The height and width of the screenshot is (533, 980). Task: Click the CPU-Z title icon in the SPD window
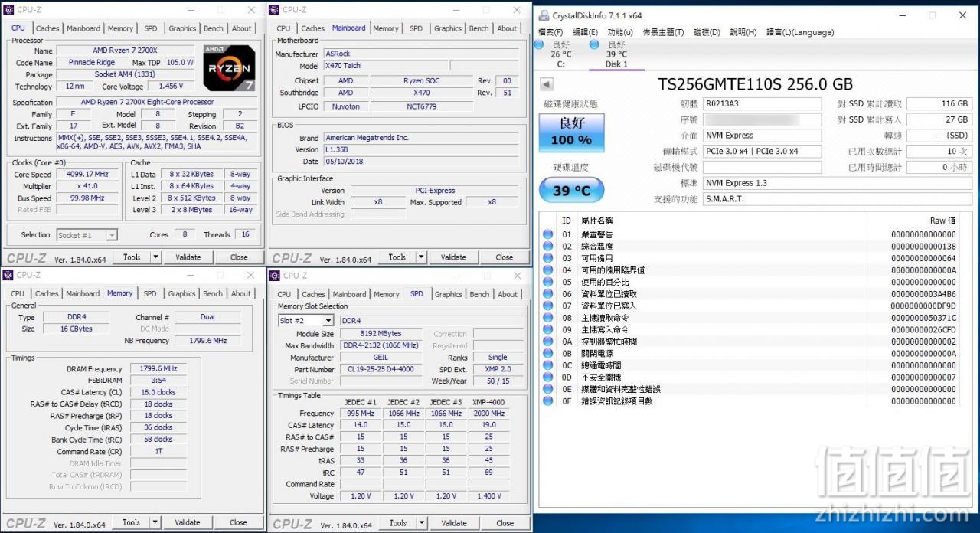[x=273, y=275]
